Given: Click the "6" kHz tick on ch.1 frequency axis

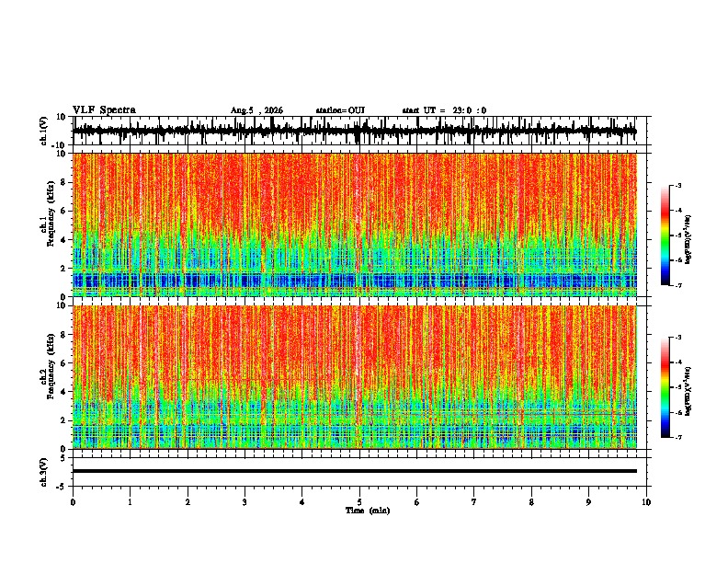Looking at the screenshot, I should click(x=63, y=211).
